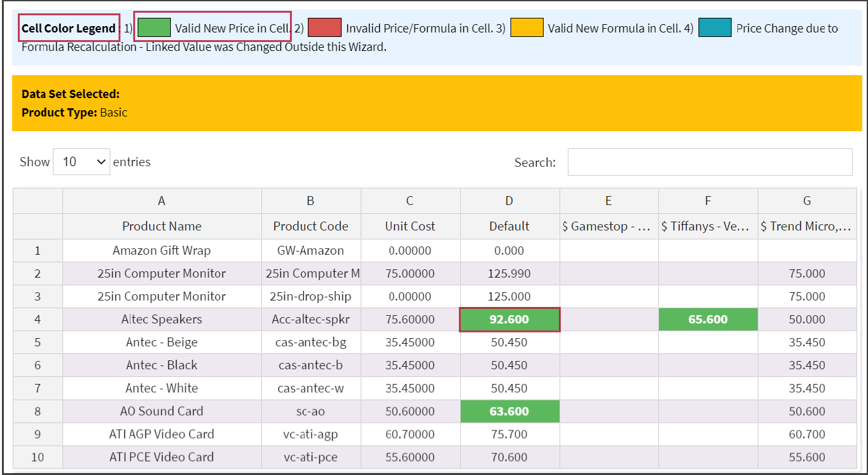The image size is (868, 475).
Task: Click the $ Gamestop header cell
Action: (x=609, y=226)
